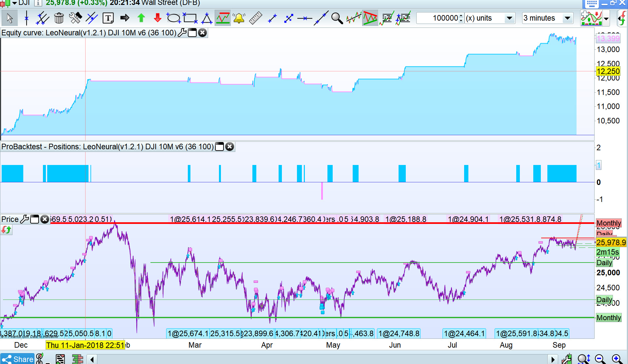The height and width of the screenshot is (364, 628).
Task: Select the black right arrow tool
Action: [x=125, y=18]
